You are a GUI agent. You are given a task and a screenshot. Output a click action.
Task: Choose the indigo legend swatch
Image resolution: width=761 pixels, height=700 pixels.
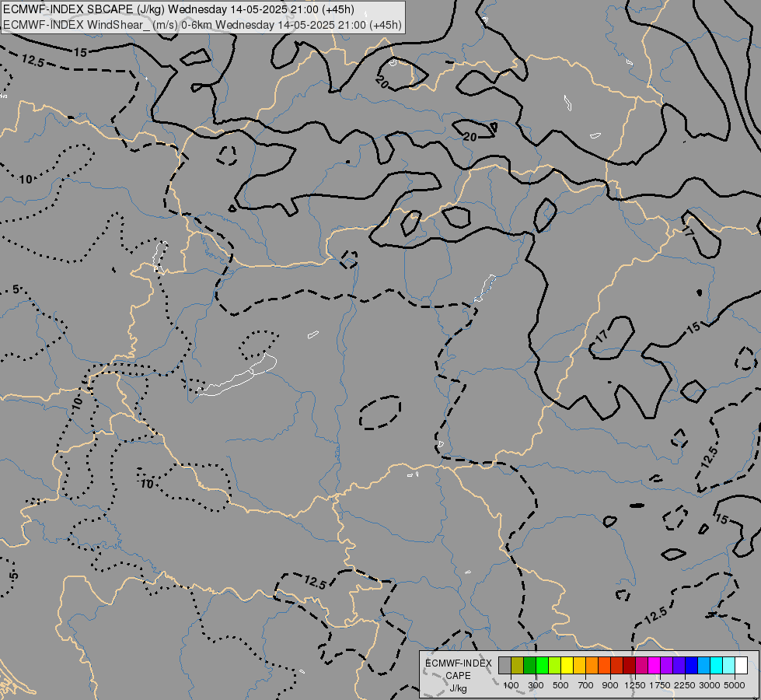679,665
